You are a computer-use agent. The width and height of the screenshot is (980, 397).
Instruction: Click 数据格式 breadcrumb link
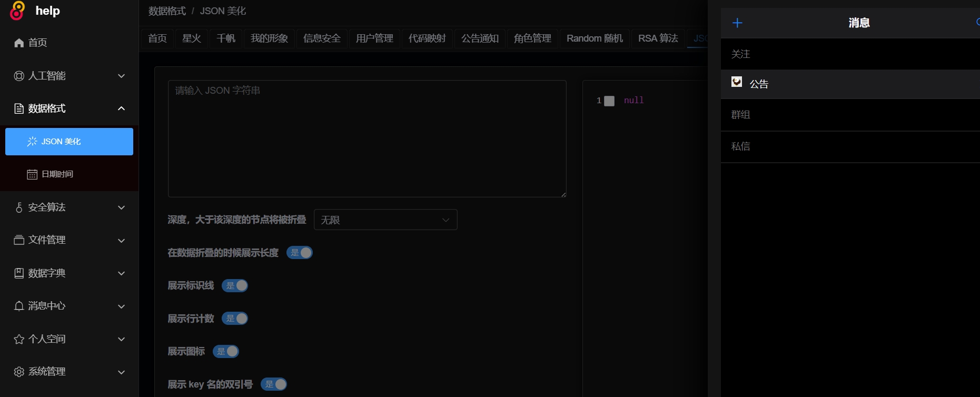[x=167, y=11]
